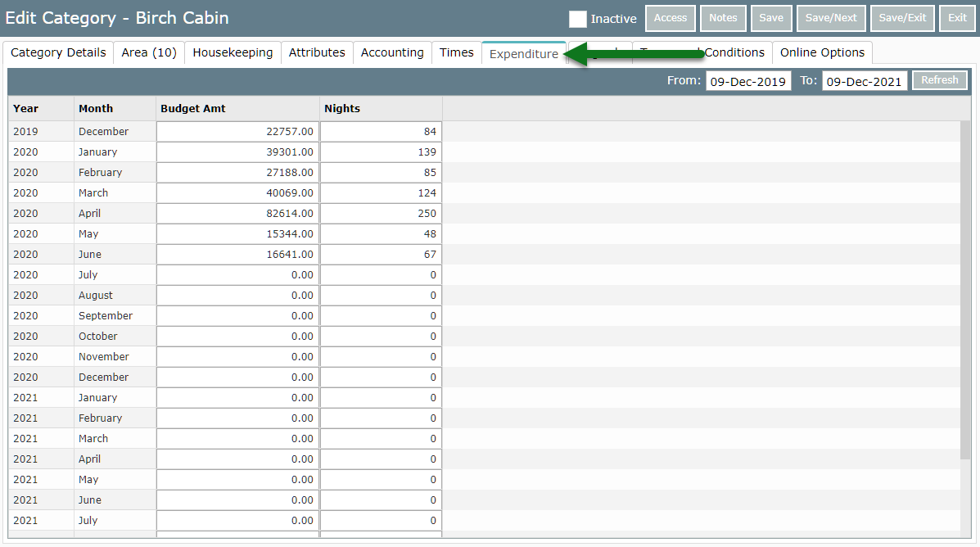This screenshot has width=980, height=547.
Task: Toggle the Inactive checkbox
Action: [x=577, y=19]
